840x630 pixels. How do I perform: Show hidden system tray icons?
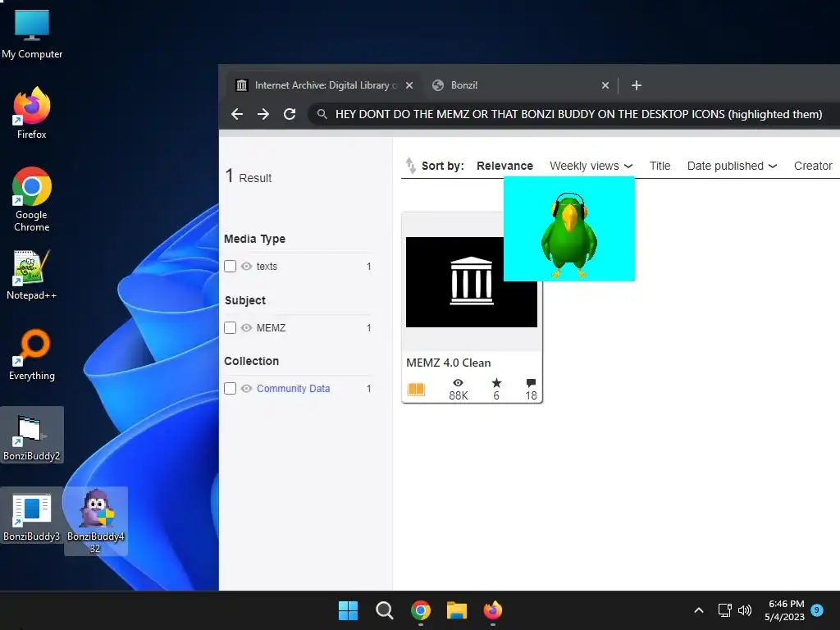coord(699,610)
